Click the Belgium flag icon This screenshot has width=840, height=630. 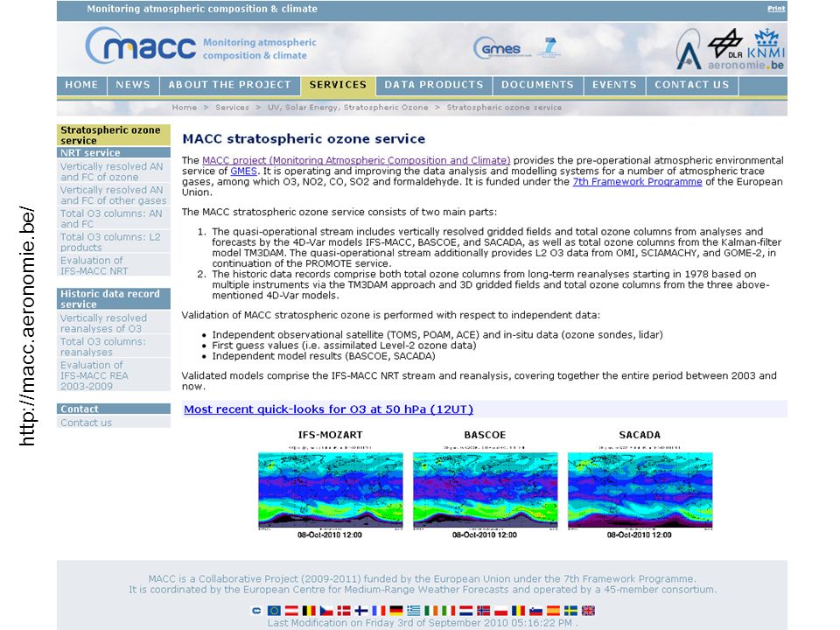coord(309,611)
